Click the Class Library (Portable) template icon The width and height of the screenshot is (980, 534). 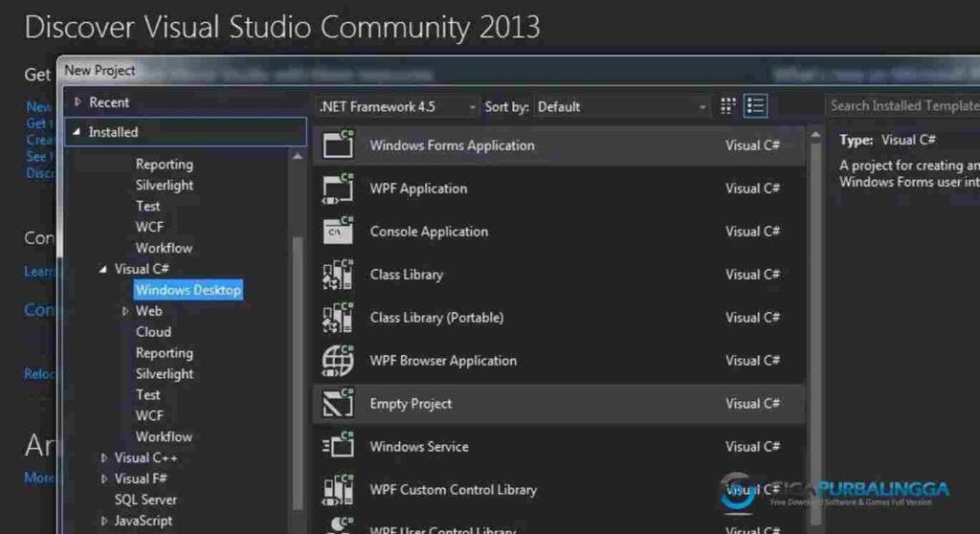(x=338, y=318)
